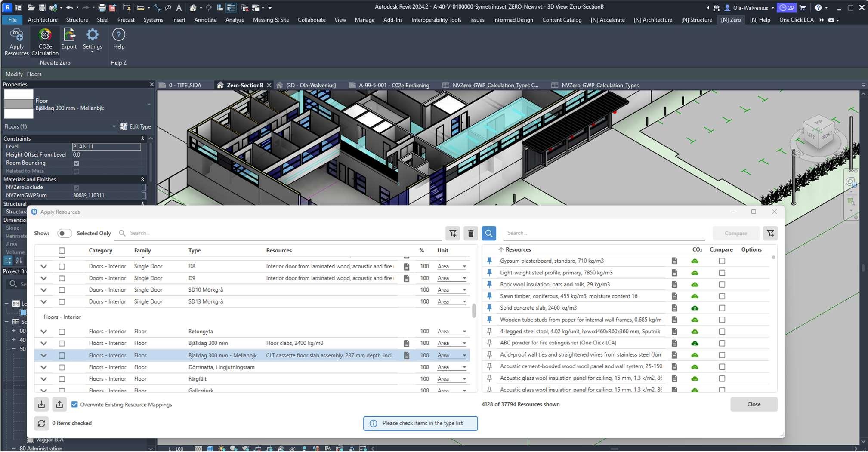Viewport: 868px width, 452px height.
Task: Click the refresh icon beside items checked
Action: click(x=41, y=423)
